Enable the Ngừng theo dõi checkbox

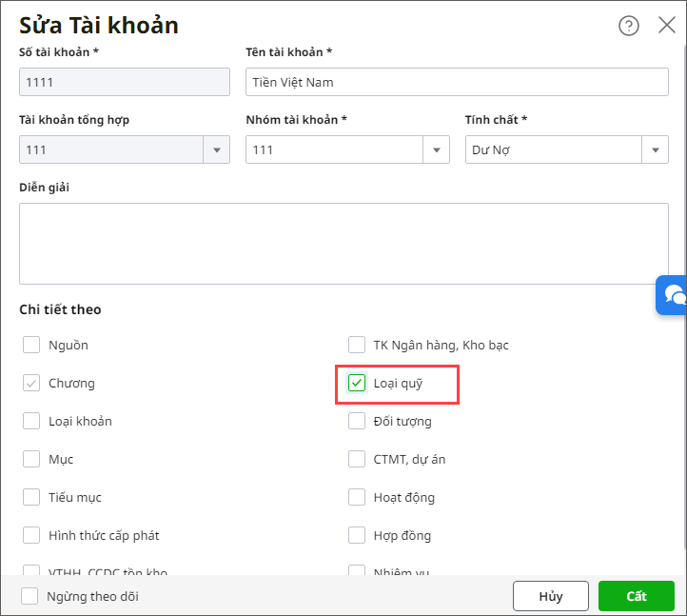tap(30, 596)
